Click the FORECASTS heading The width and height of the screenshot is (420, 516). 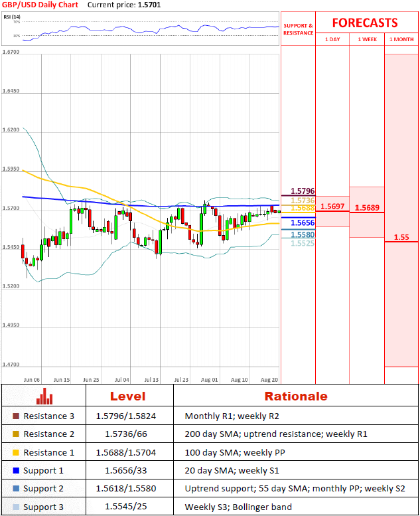coord(365,23)
